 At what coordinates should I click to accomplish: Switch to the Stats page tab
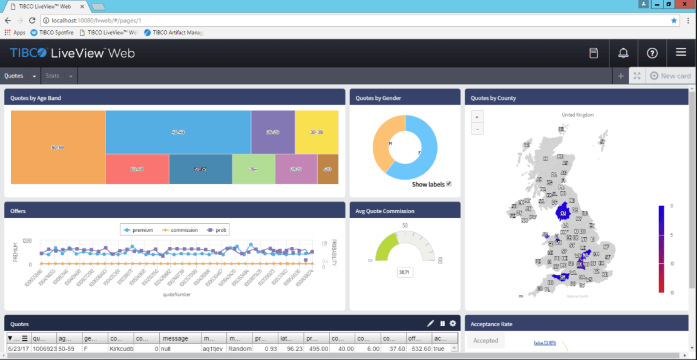tap(52, 76)
